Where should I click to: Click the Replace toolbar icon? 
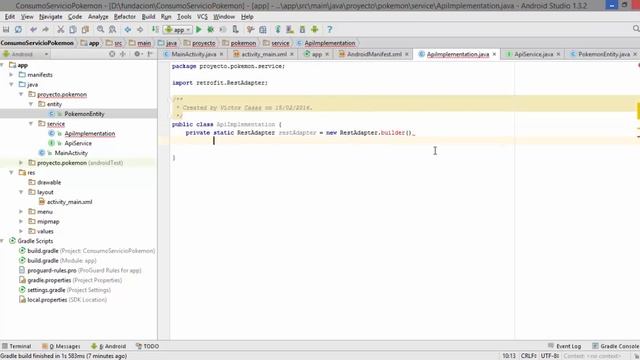[x=113, y=29]
